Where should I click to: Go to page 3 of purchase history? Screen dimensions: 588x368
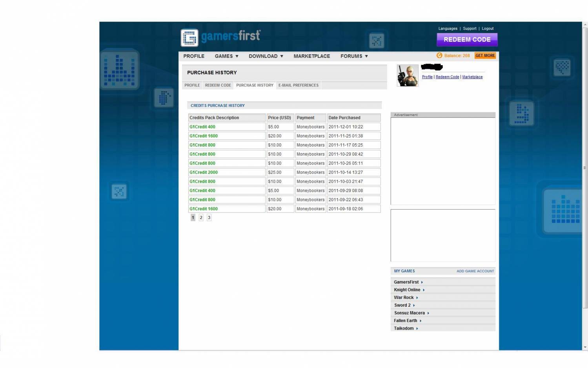click(x=209, y=218)
